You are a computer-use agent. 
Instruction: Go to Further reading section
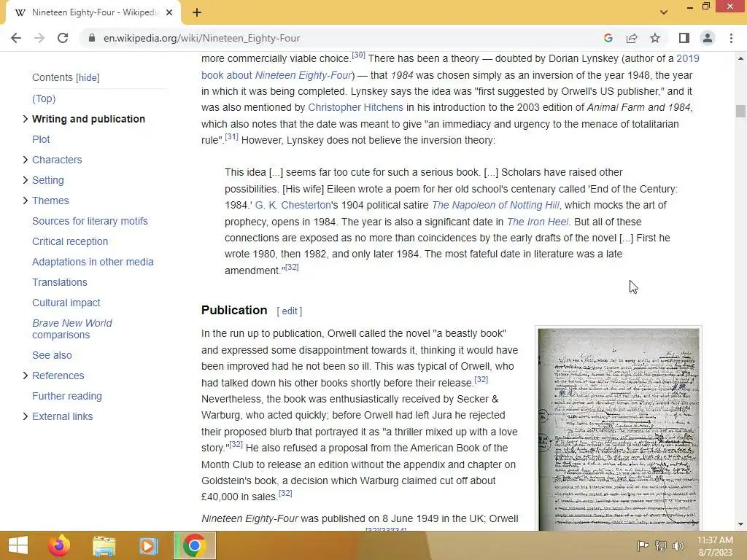(67, 396)
